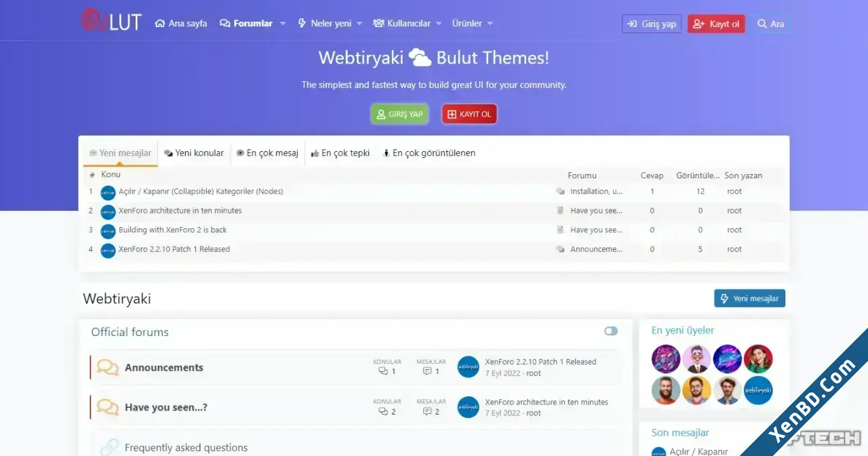
Task: Open the Installation, u... forum link
Action: click(x=596, y=192)
